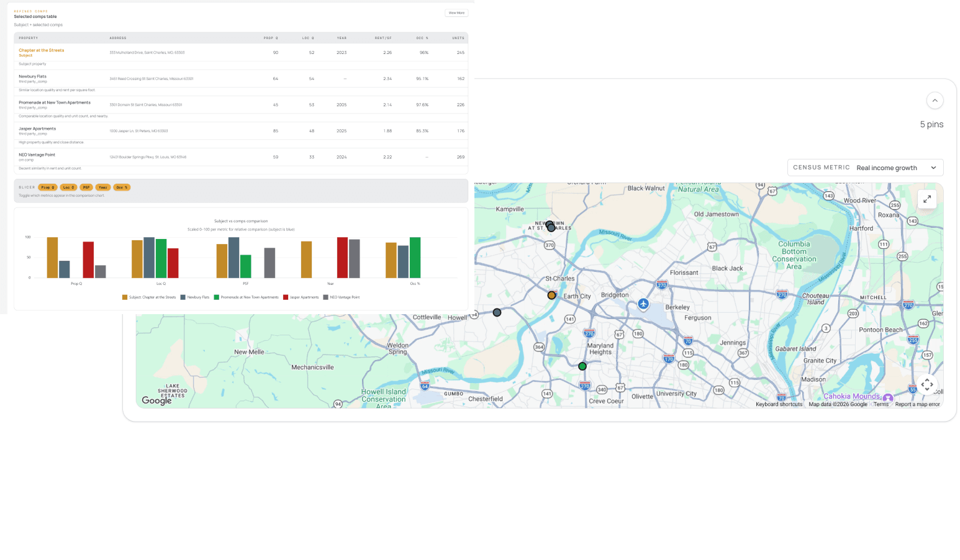Click address 333 Mulholland Drive, Saint Charles
The image size is (960, 560).
pos(147,53)
